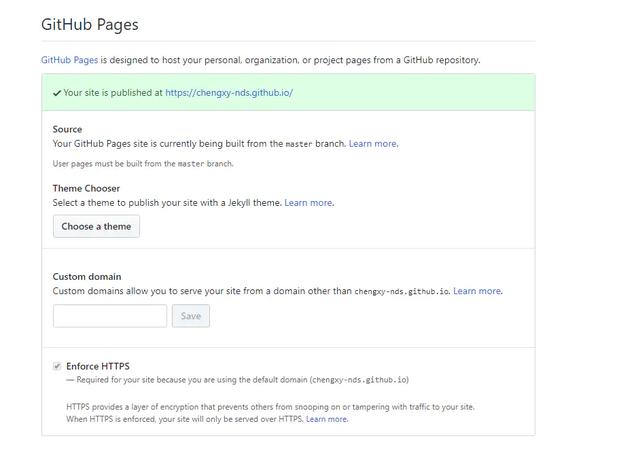
Task: Open Learn more link after master branch
Action: click(372, 143)
